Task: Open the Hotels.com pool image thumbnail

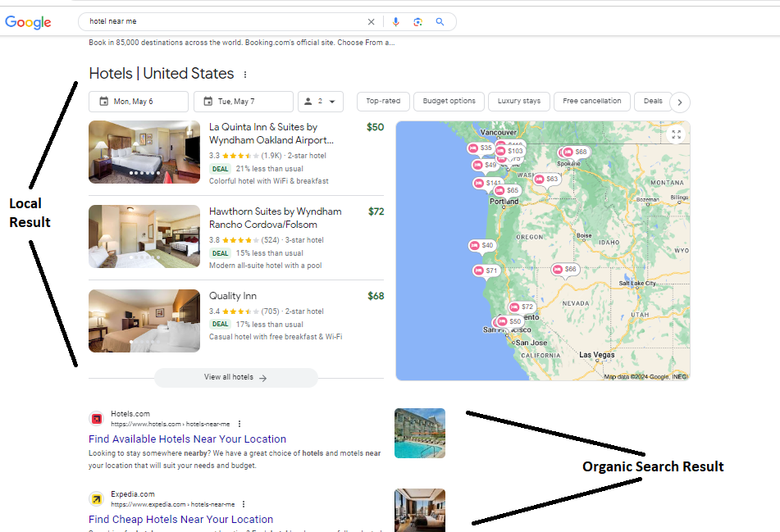Action: [420, 433]
